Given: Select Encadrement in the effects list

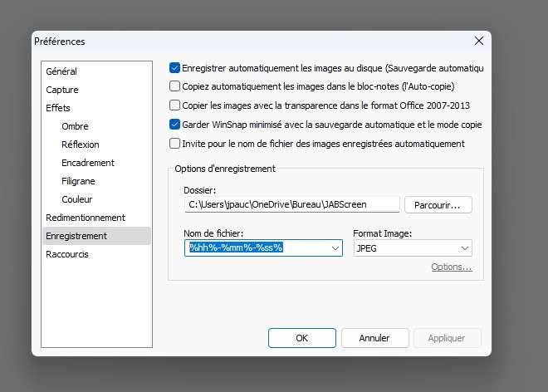Looking at the screenshot, I should [87, 163].
